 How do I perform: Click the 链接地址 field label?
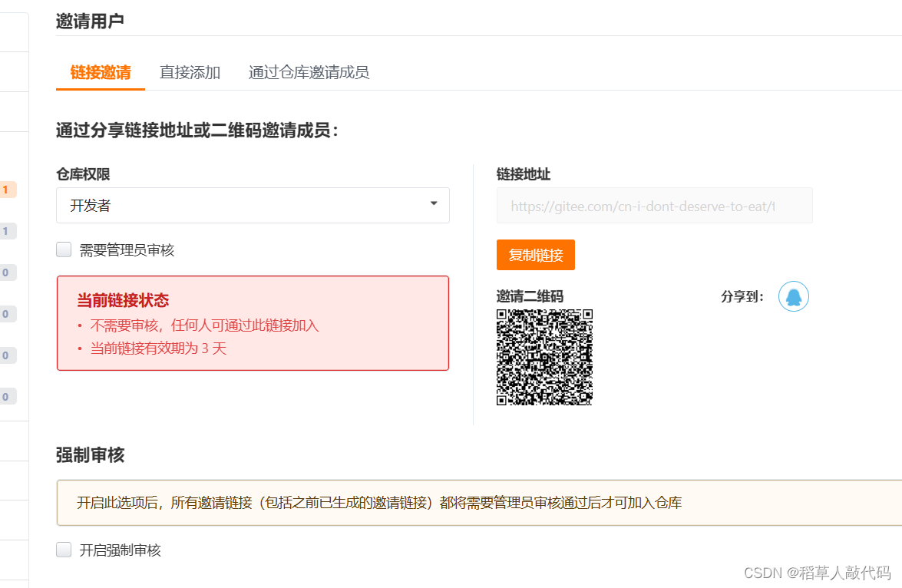[524, 173]
